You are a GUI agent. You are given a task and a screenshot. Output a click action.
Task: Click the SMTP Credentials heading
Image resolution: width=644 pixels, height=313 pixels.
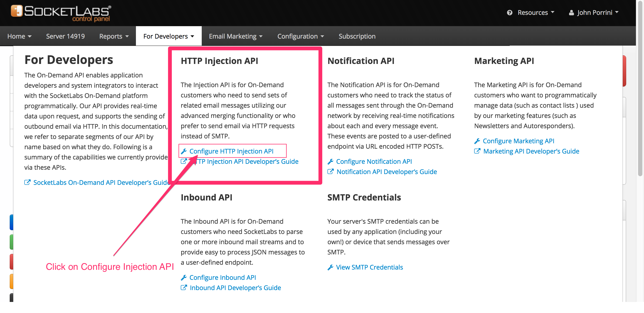pyautogui.click(x=364, y=198)
